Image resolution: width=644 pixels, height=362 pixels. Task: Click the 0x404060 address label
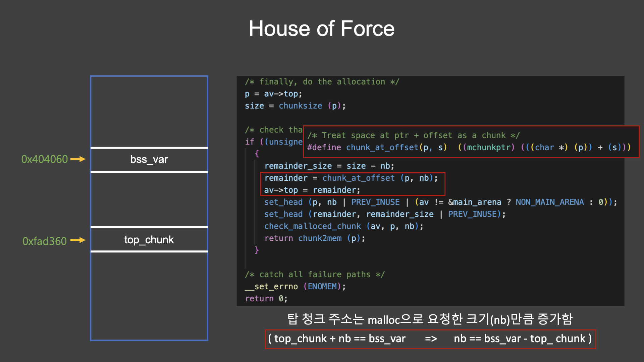coord(44,159)
